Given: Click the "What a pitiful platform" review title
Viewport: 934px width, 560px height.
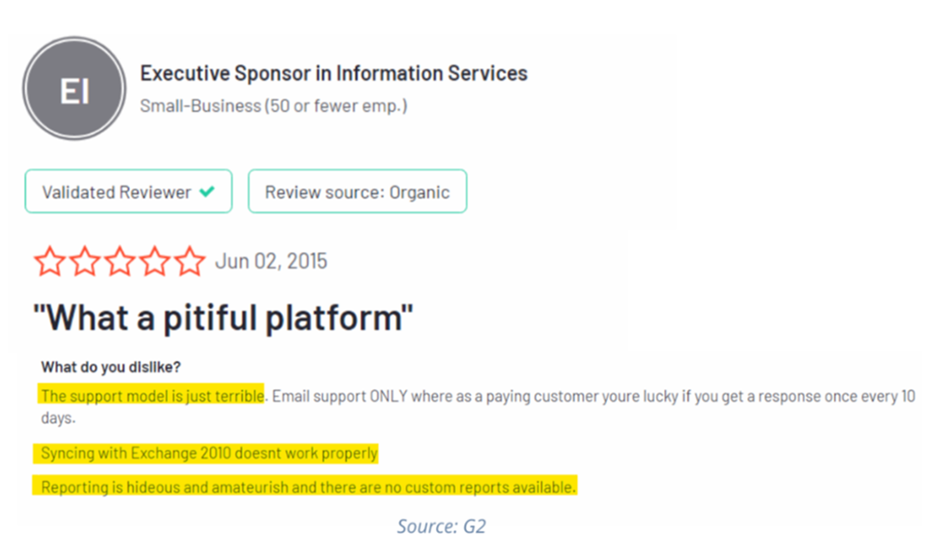Looking at the screenshot, I should pyautogui.click(x=223, y=318).
